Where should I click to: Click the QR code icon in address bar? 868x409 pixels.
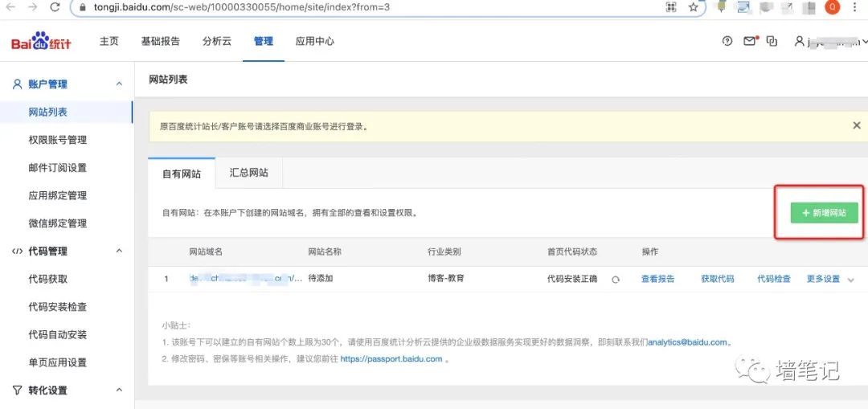coord(670,7)
